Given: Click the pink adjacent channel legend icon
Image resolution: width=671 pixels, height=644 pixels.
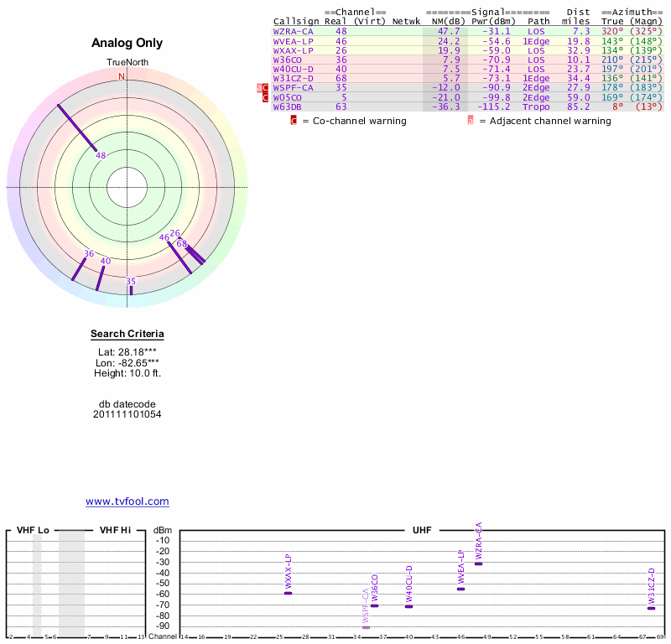Looking at the screenshot, I should click(x=471, y=121).
